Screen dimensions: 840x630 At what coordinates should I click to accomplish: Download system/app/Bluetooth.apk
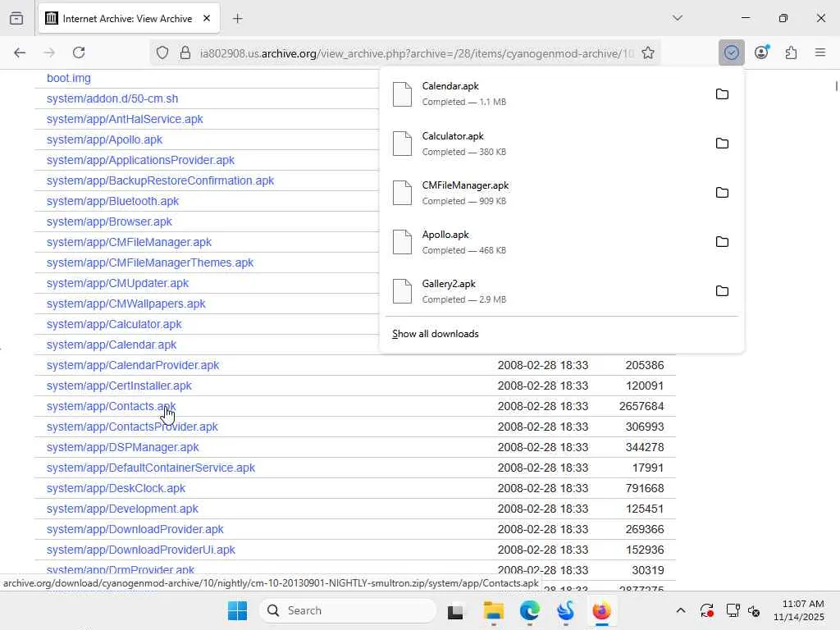[x=112, y=202]
